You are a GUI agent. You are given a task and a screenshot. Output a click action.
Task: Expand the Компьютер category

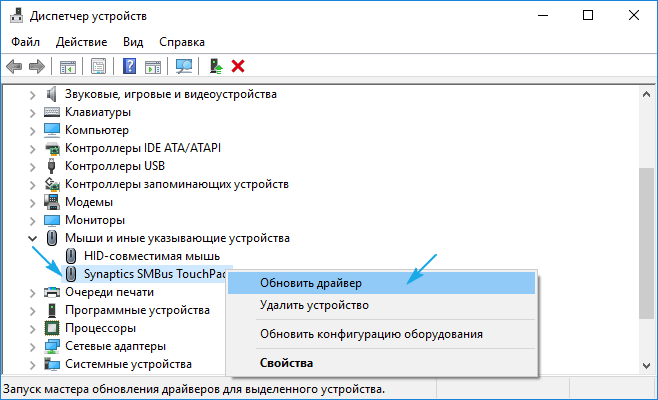coord(32,131)
